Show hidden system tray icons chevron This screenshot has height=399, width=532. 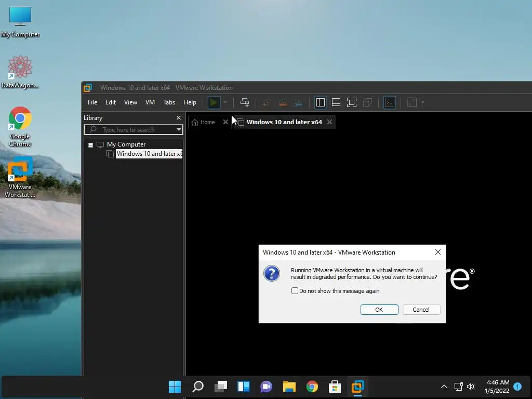tap(444, 387)
